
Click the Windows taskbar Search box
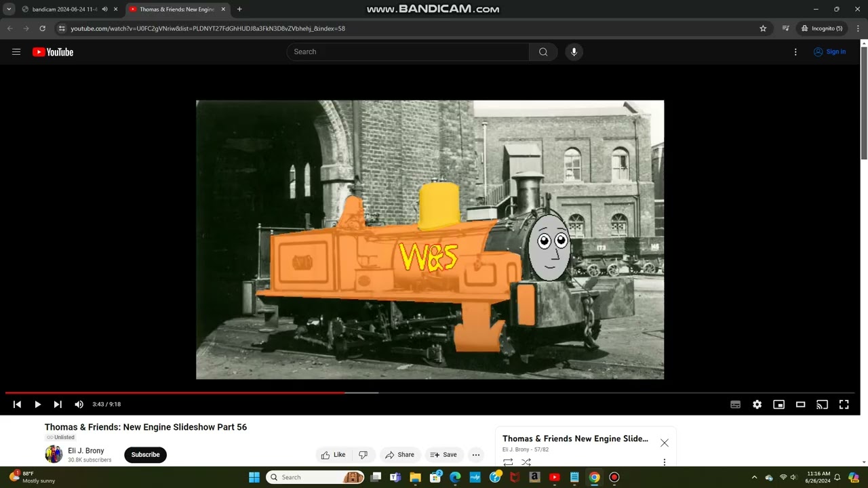pyautogui.click(x=315, y=477)
